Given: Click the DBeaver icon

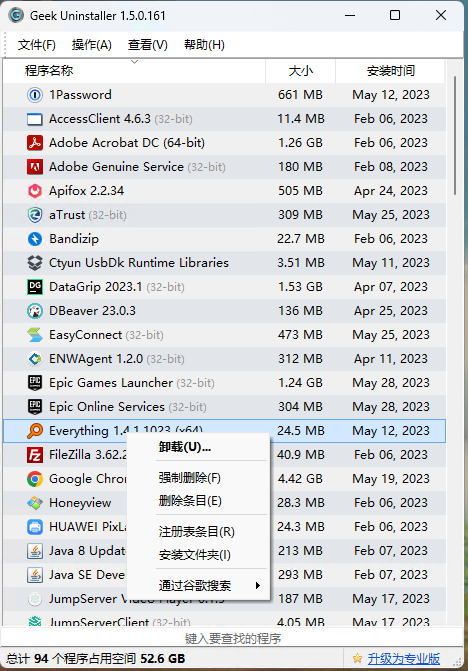Looking at the screenshot, I should point(35,311).
